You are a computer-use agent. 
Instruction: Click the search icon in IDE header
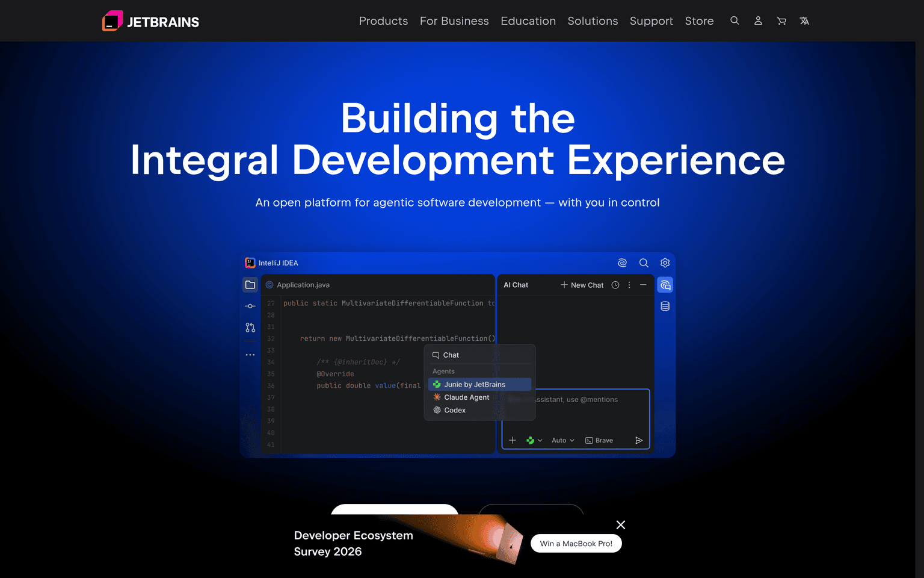pos(644,263)
